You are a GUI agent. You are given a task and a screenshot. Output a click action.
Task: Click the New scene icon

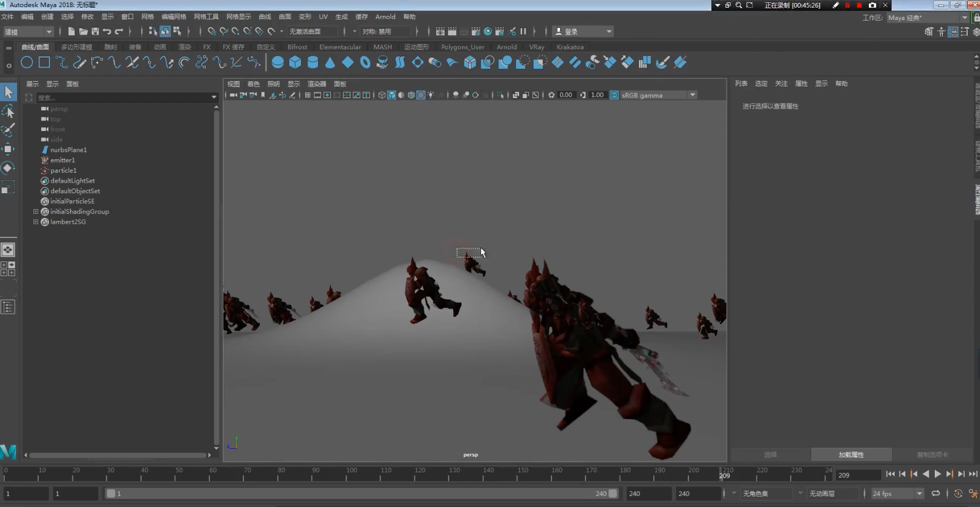pos(71,31)
